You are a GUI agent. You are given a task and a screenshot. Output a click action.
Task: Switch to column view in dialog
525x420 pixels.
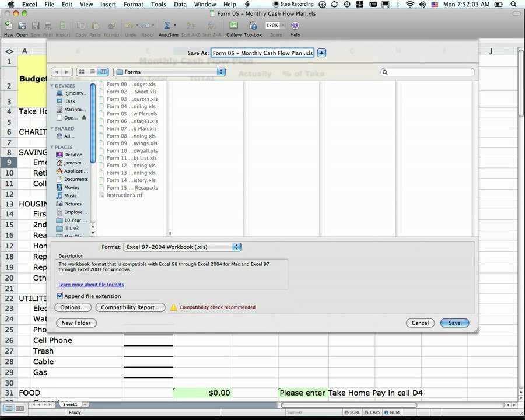(x=103, y=72)
